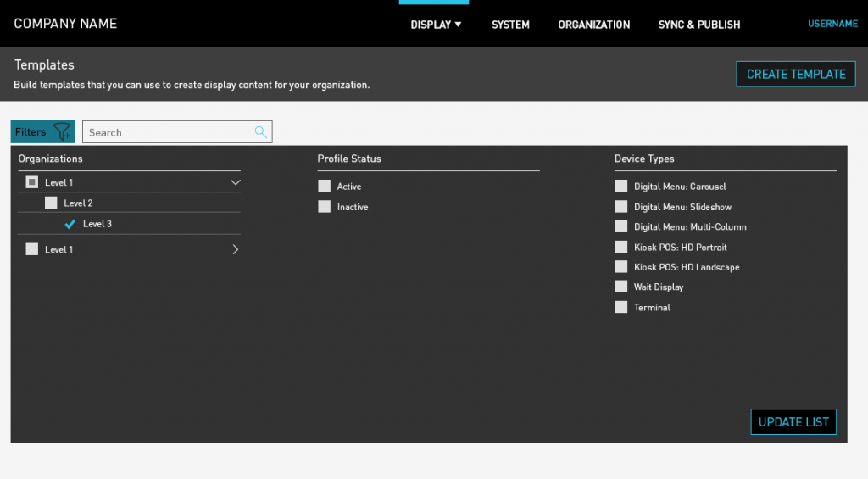
Task: Open the Organization menu
Action: pyautogui.click(x=593, y=25)
